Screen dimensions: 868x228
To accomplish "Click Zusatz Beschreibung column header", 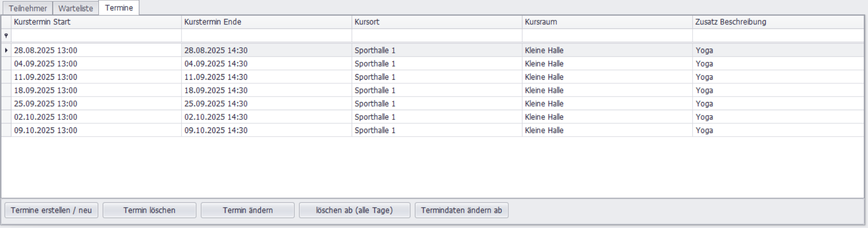I will point(778,22).
